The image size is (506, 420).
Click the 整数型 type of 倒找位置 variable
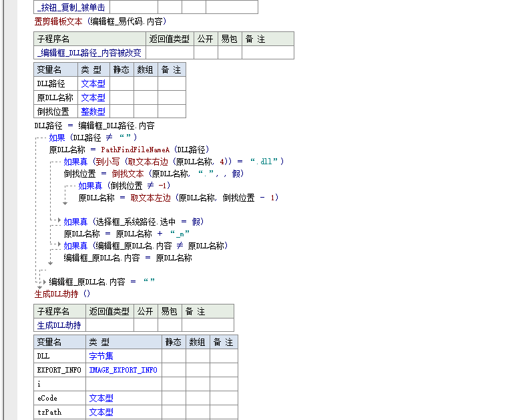pyautogui.click(x=93, y=112)
